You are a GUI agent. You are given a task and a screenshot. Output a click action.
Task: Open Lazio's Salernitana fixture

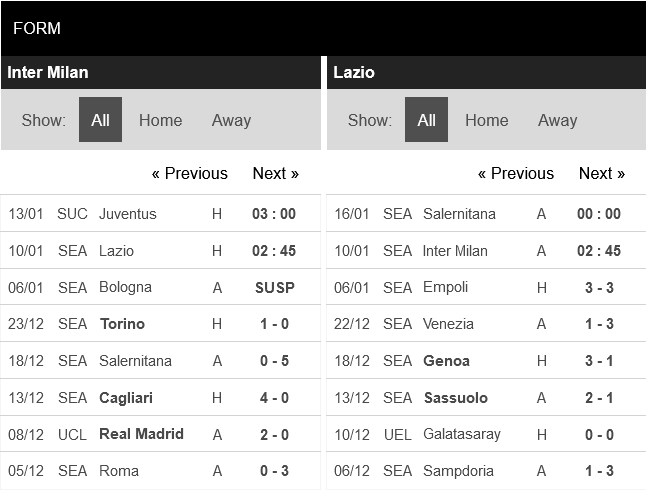tap(459, 214)
